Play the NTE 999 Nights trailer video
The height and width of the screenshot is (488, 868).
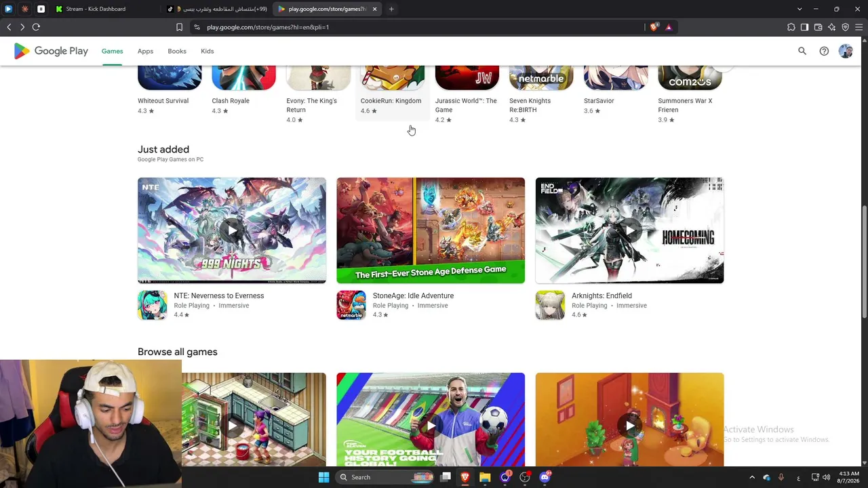(232, 230)
